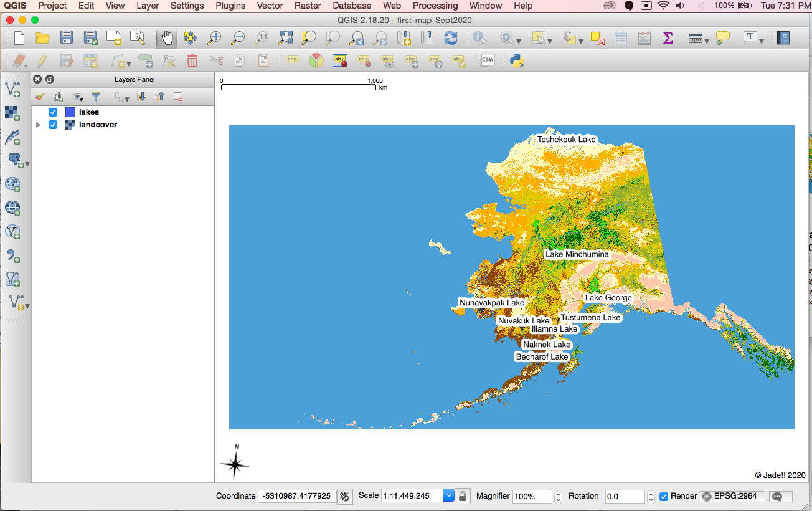Expand the landcover layer tree
This screenshot has width=812, height=511.
(39, 125)
